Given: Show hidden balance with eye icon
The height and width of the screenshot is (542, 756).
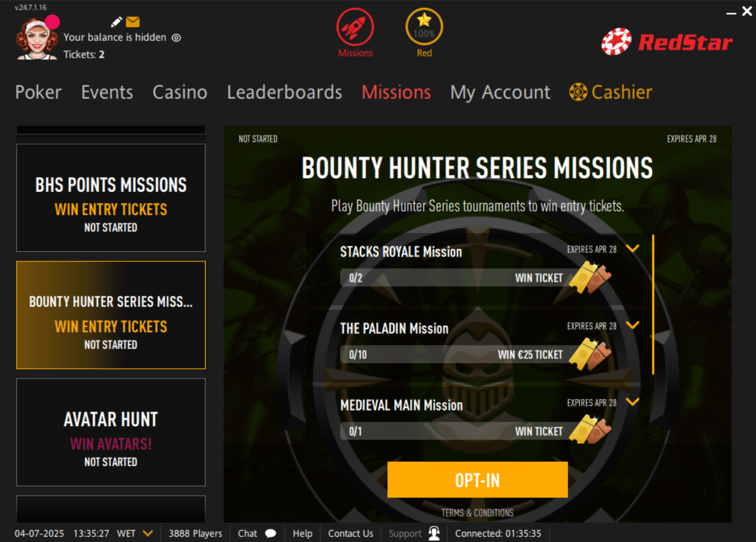Looking at the screenshot, I should point(176,37).
